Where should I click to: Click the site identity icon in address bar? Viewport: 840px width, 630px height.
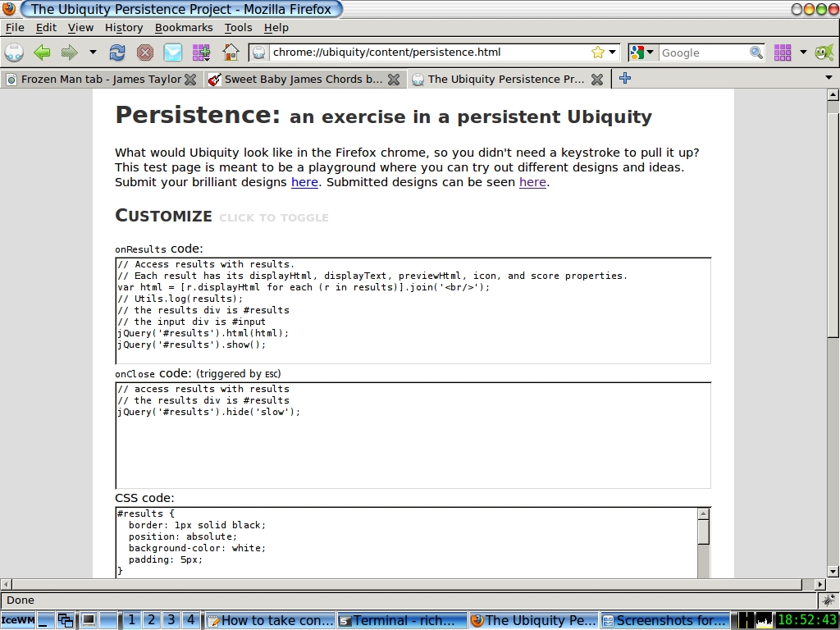click(258, 52)
